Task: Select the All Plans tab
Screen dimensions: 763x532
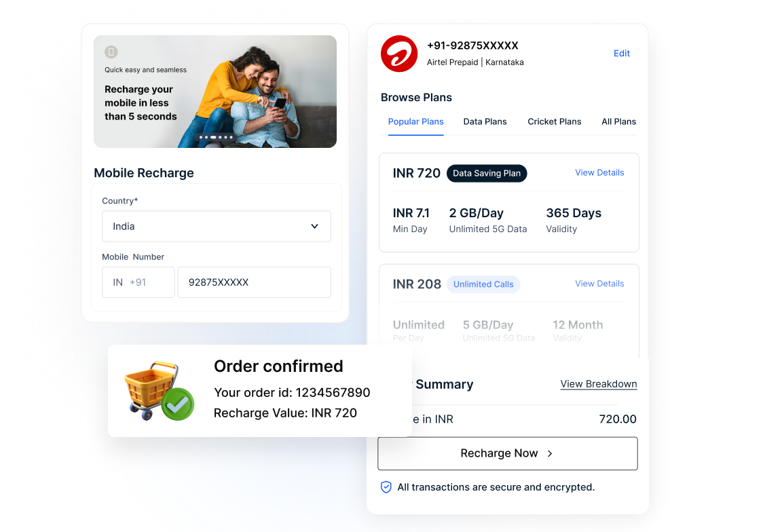Action: click(x=618, y=121)
